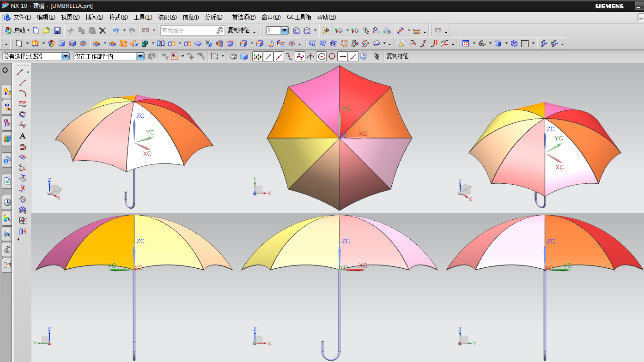Toggle the Intersection snap point

pyautogui.click(x=311, y=56)
